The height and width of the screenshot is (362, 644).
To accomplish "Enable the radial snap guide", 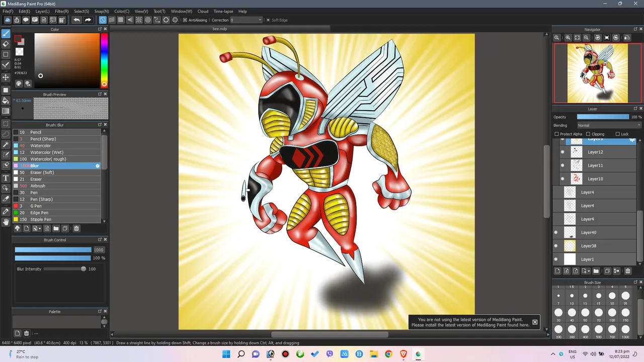I will coord(139,20).
